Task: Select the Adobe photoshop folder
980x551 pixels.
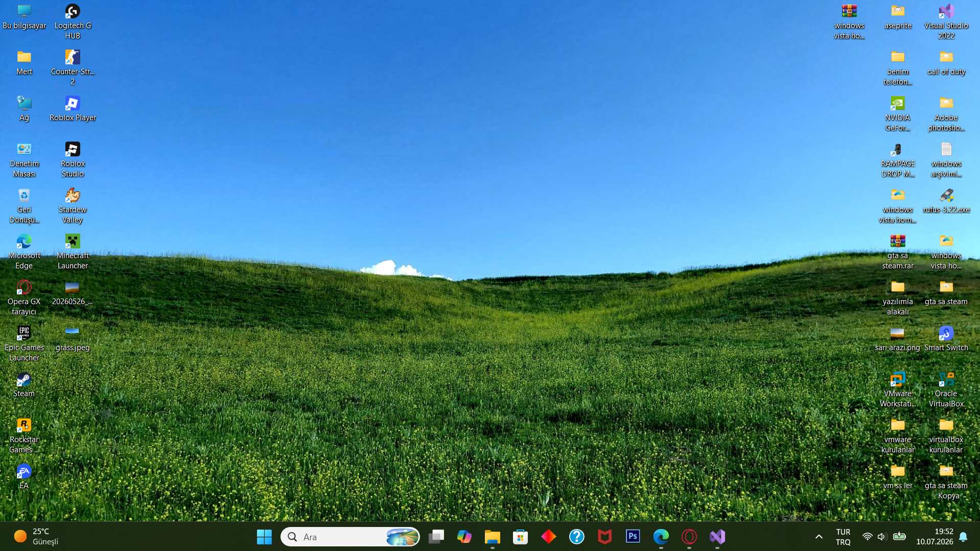Action: tap(946, 114)
